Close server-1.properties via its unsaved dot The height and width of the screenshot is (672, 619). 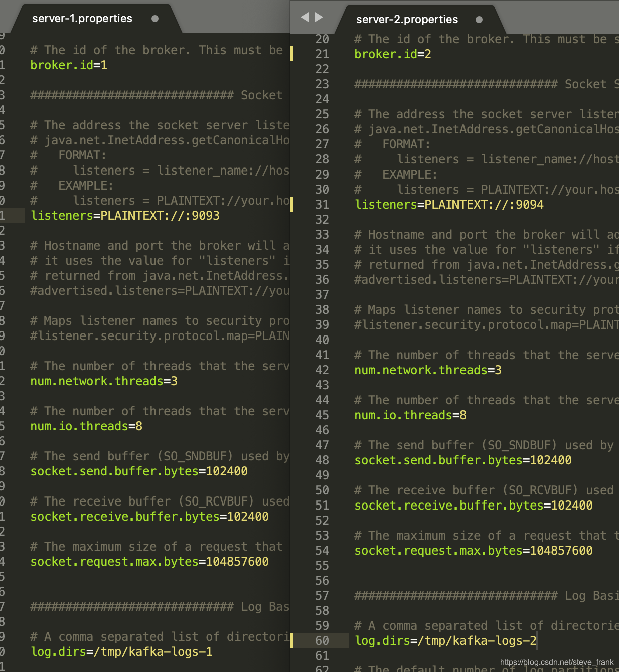point(155,19)
